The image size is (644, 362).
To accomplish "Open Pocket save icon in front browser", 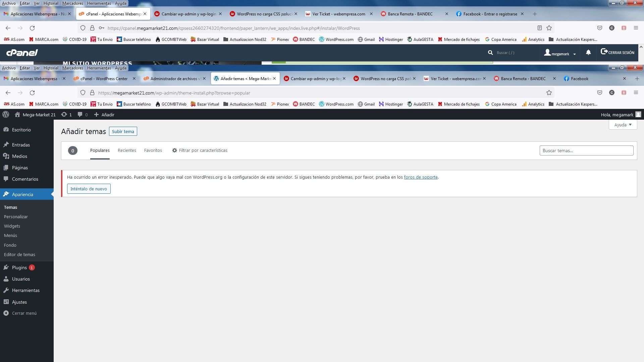I will point(600,93).
